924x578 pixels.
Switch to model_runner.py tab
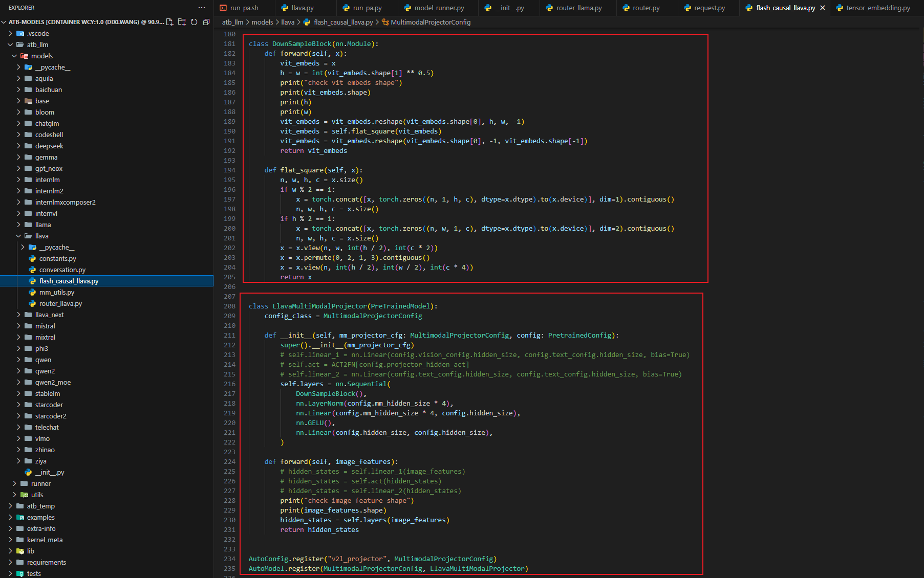[439, 8]
